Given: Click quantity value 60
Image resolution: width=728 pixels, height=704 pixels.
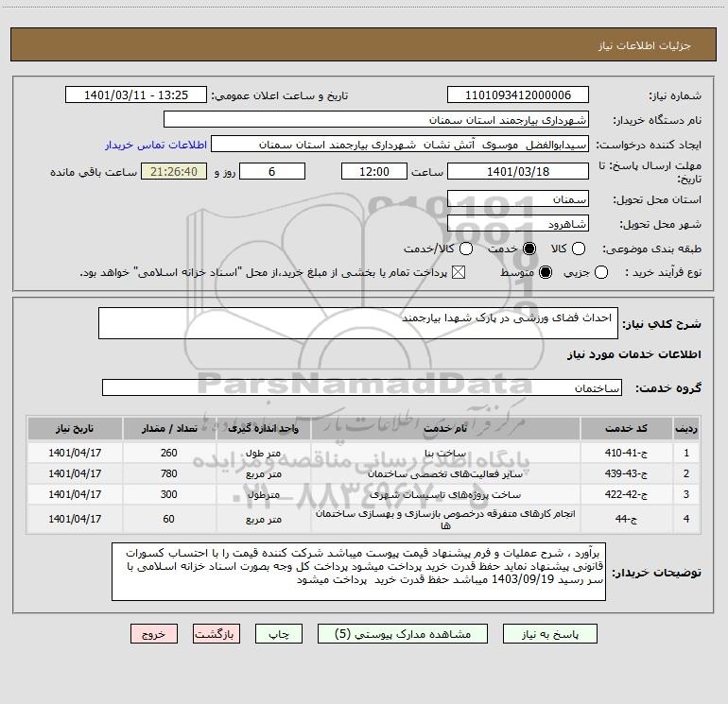Looking at the screenshot, I should (x=169, y=519).
